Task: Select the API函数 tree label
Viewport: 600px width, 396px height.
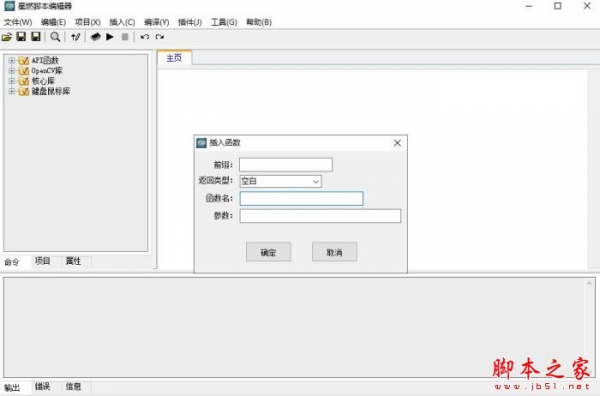Action: click(x=45, y=60)
